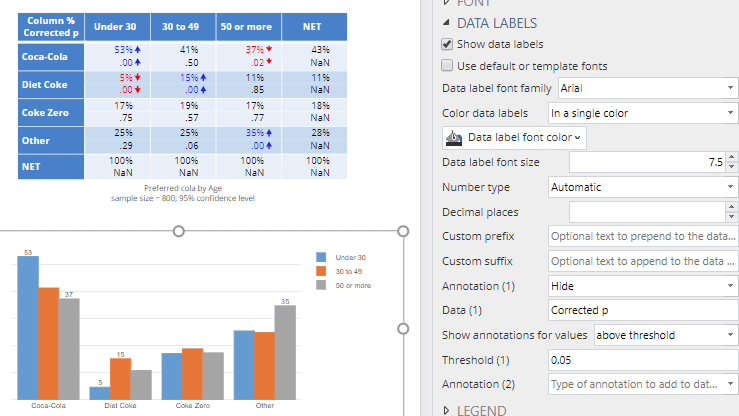The height and width of the screenshot is (416, 739).
Task: Select the blue Coca-Cola Under 30 bar
Action: (x=28, y=326)
